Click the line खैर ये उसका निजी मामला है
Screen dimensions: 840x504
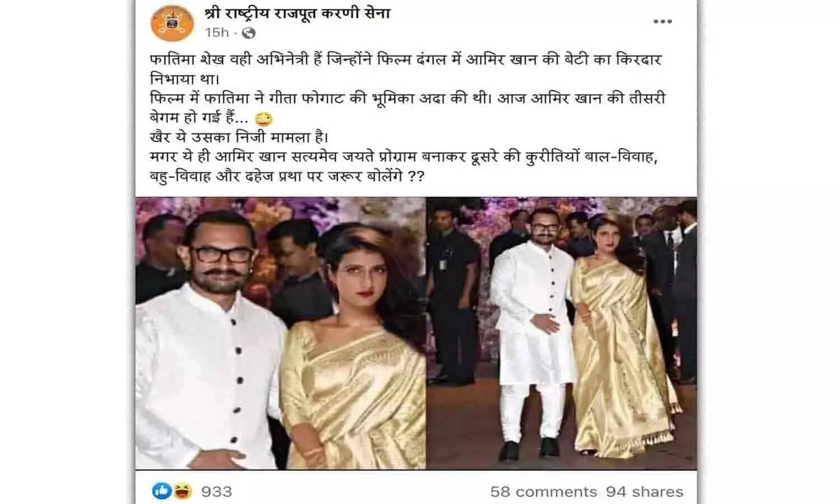click(239, 137)
